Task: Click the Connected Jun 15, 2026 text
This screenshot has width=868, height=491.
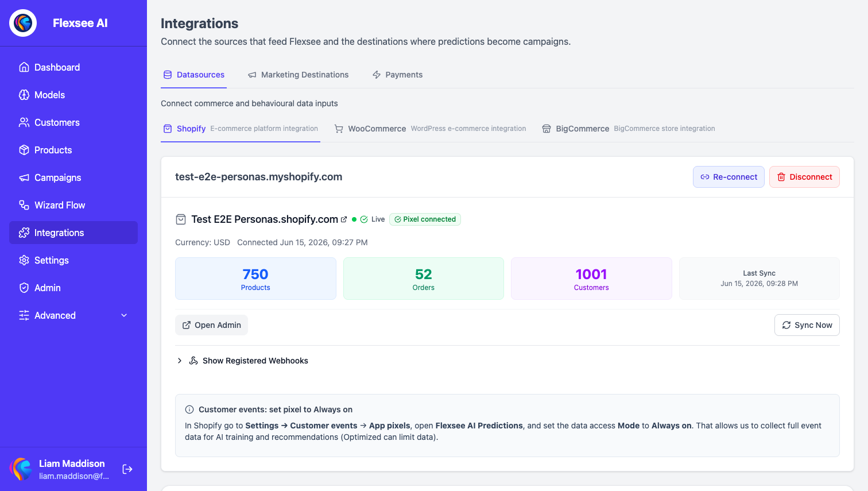Action: click(303, 242)
